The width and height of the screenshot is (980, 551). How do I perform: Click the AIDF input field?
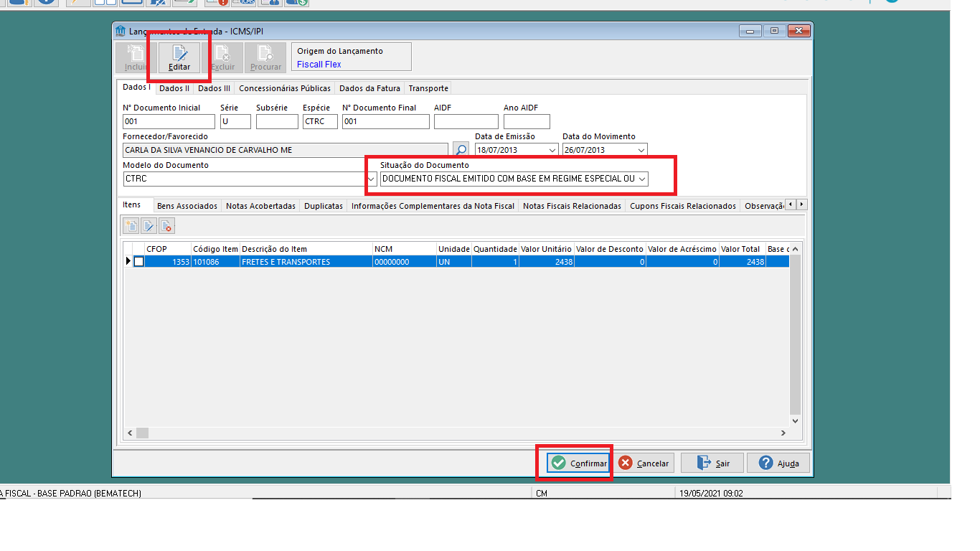[x=466, y=121]
